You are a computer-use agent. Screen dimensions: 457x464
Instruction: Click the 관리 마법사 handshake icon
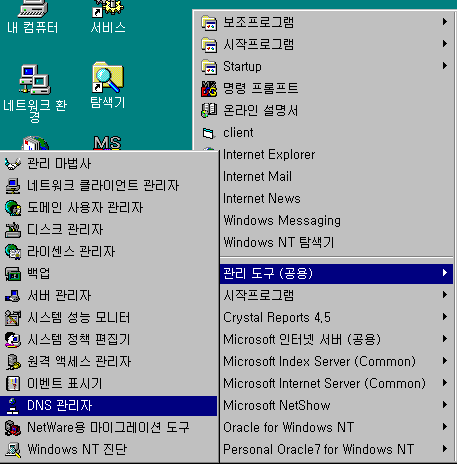[13, 164]
